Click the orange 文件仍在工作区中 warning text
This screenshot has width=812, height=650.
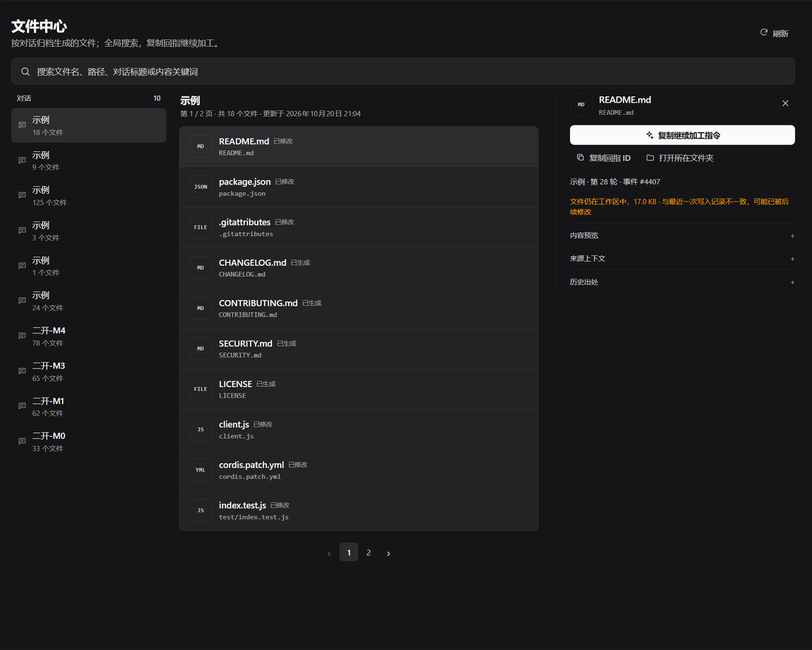click(679, 207)
